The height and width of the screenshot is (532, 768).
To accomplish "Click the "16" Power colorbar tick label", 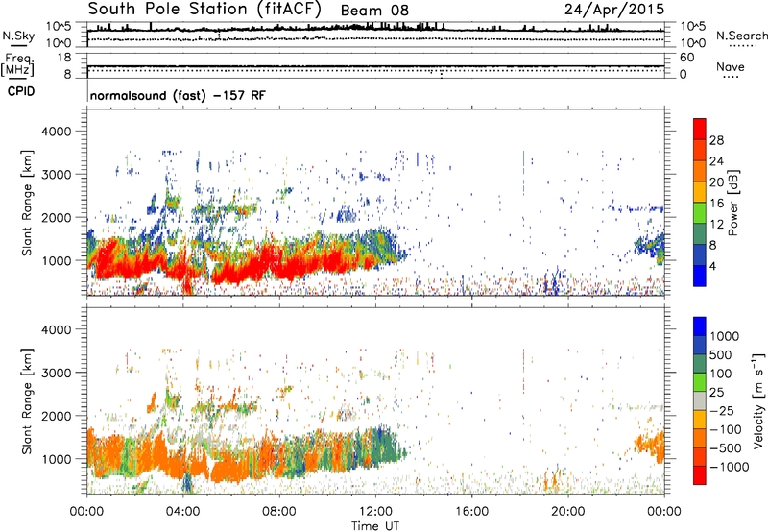I will pos(716,204).
